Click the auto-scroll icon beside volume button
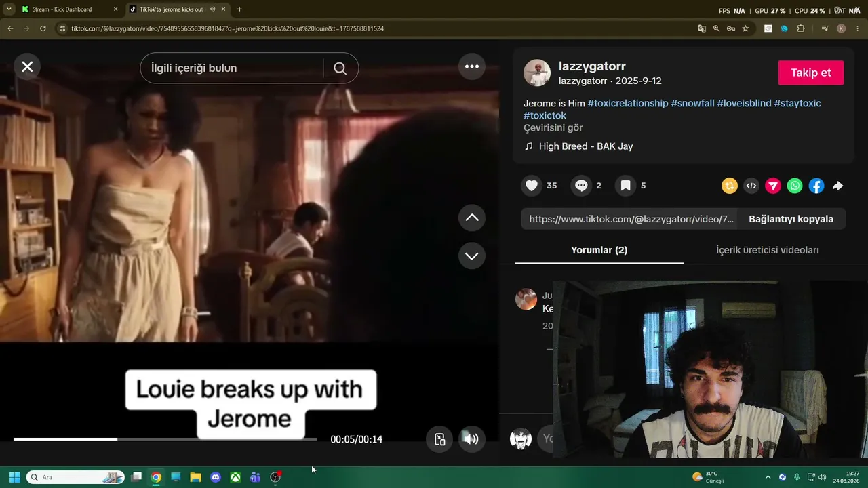Viewport: 868px width, 488px height. click(439, 439)
